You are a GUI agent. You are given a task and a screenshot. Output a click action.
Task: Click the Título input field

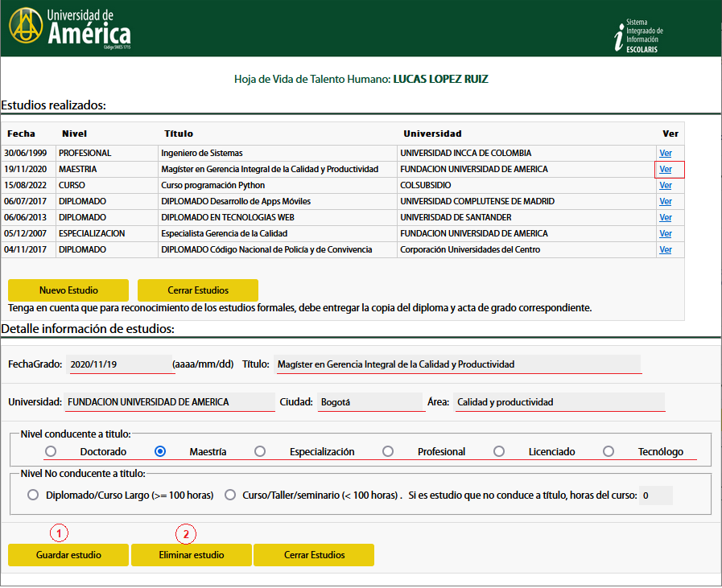coord(456,364)
